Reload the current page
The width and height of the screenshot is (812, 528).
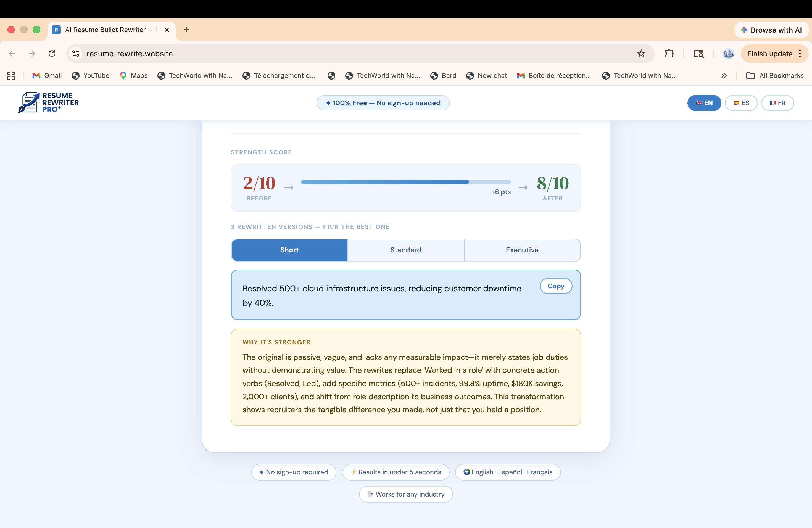click(x=52, y=54)
